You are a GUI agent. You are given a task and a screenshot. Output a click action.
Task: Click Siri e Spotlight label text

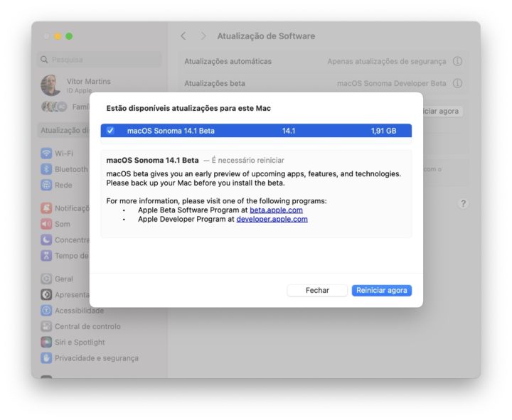(x=80, y=342)
